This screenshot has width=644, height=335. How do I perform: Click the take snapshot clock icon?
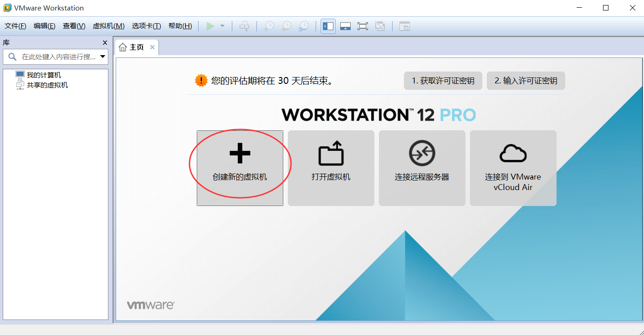click(x=269, y=26)
